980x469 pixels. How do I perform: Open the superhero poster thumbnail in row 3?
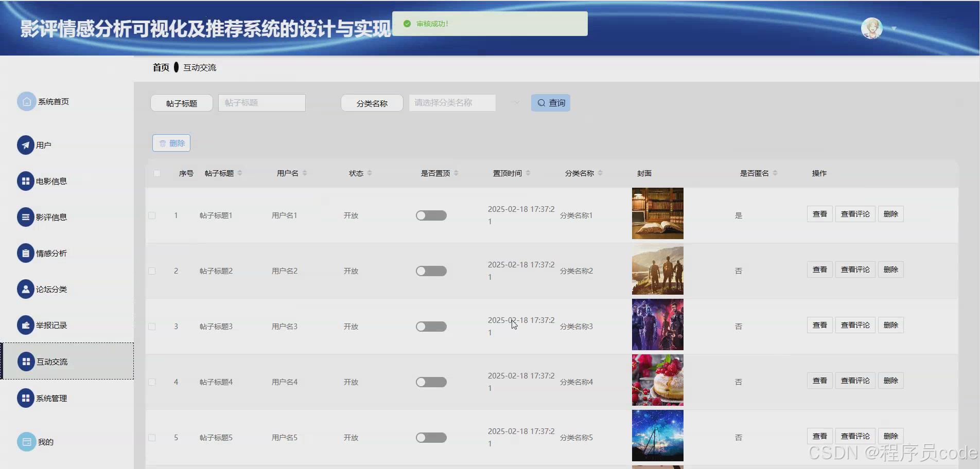pyautogui.click(x=658, y=324)
